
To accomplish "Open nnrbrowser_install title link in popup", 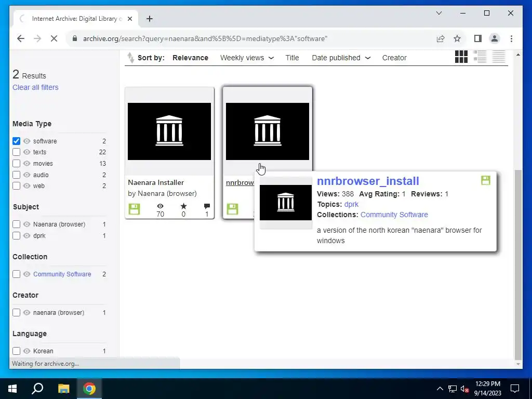I will 368,181.
